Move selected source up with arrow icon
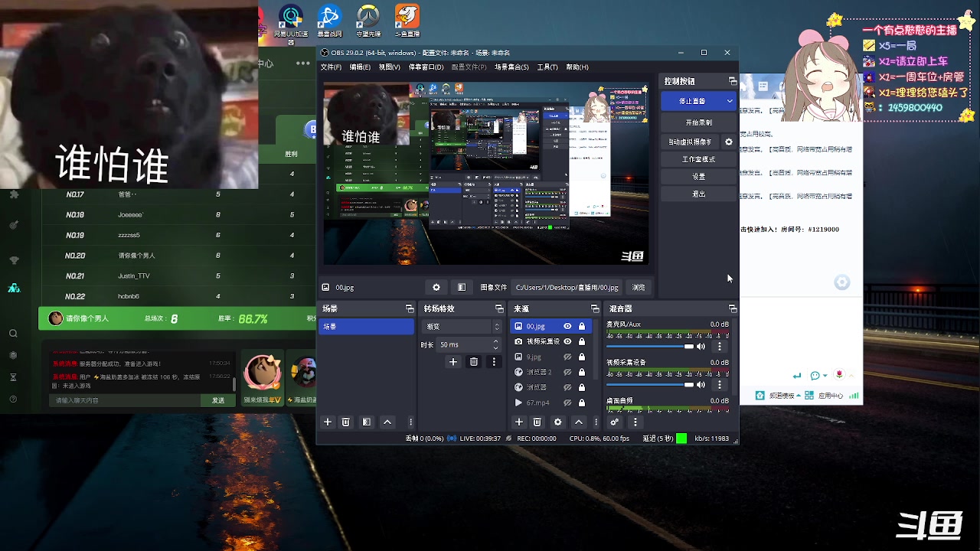This screenshot has height=551, width=980. (579, 422)
